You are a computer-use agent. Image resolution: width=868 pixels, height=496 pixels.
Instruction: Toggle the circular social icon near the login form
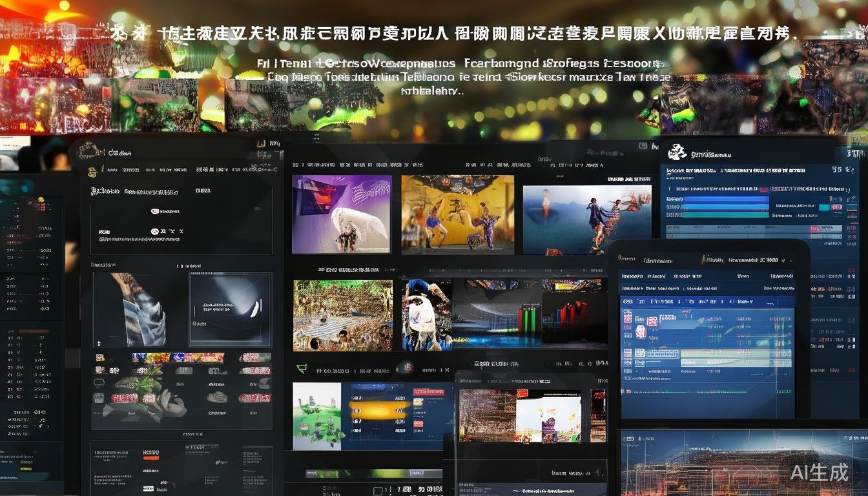pos(154,231)
